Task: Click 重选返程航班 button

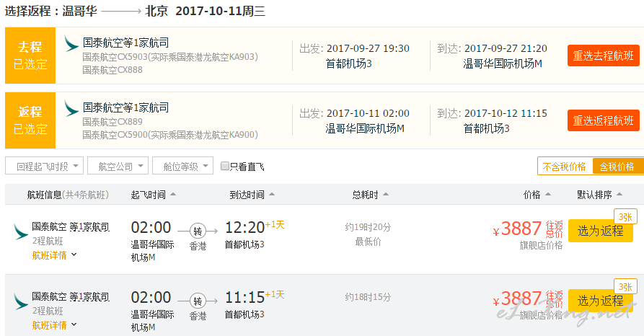Action: click(x=604, y=120)
